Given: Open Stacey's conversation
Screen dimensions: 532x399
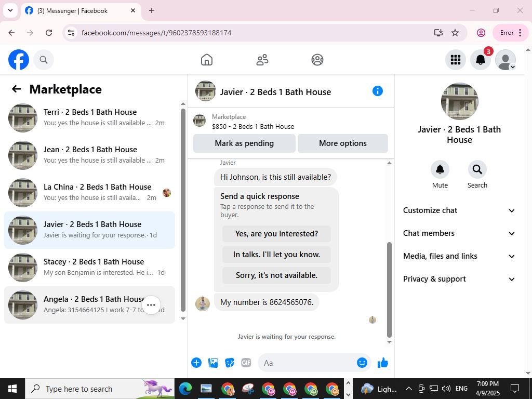Looking at the screenshot, I should pos(89,268).
